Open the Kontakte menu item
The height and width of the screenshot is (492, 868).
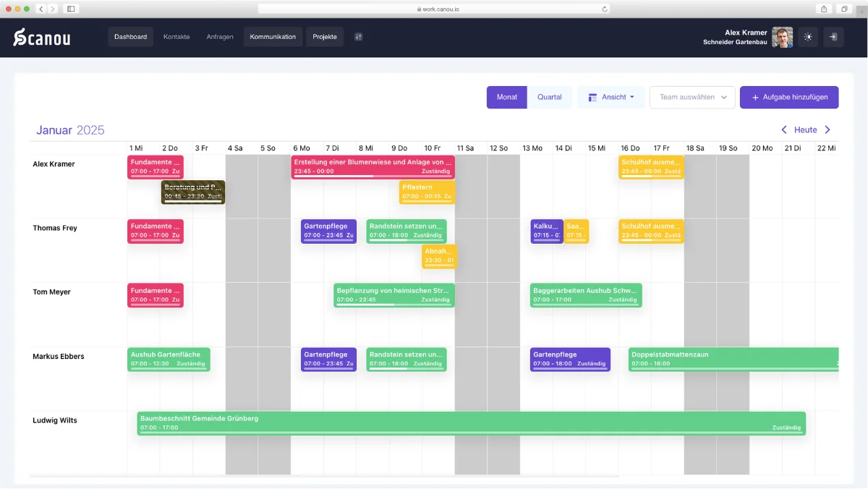tap(176, 37)
